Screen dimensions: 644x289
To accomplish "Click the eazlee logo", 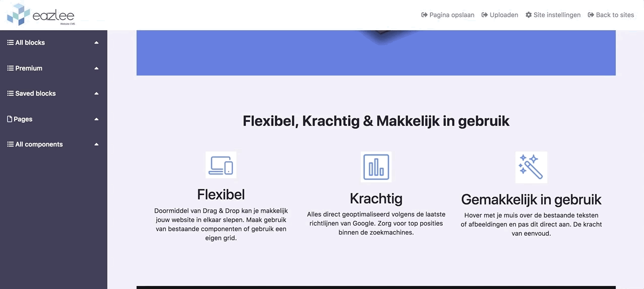I will tap(41, 15).
